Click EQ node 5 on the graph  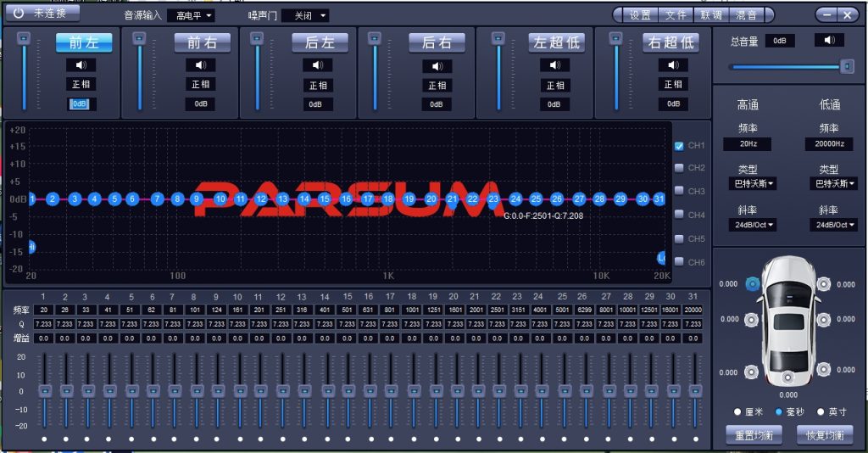pos(114,199)
